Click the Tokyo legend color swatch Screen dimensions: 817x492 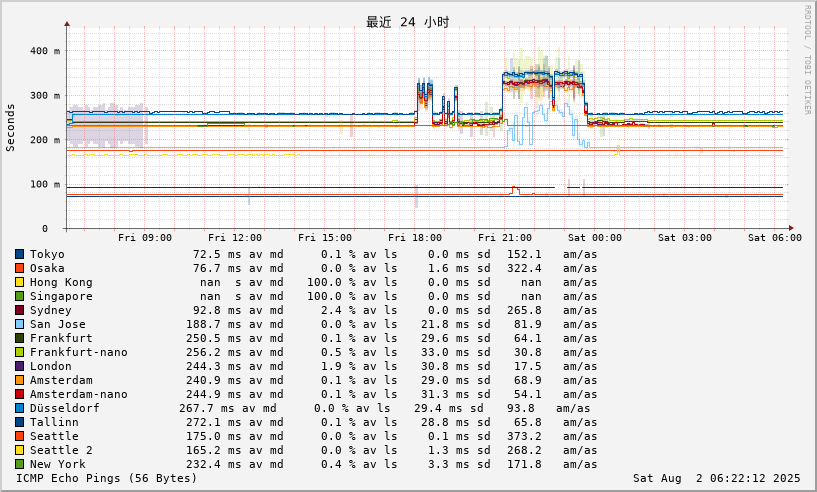[19, 254]
